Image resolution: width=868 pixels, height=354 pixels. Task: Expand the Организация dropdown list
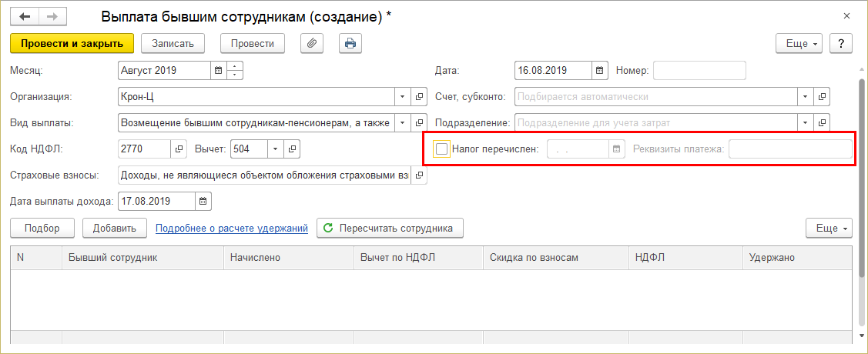click(403, 97)
